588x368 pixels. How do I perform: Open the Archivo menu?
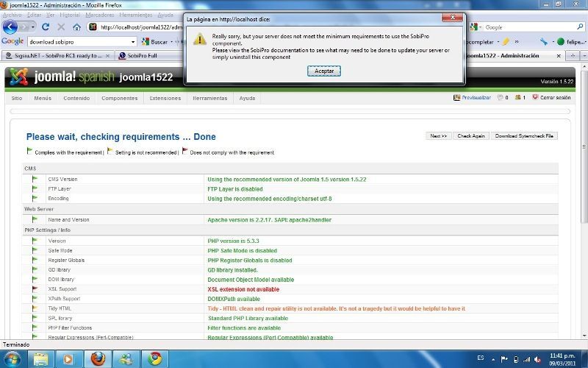12,15
